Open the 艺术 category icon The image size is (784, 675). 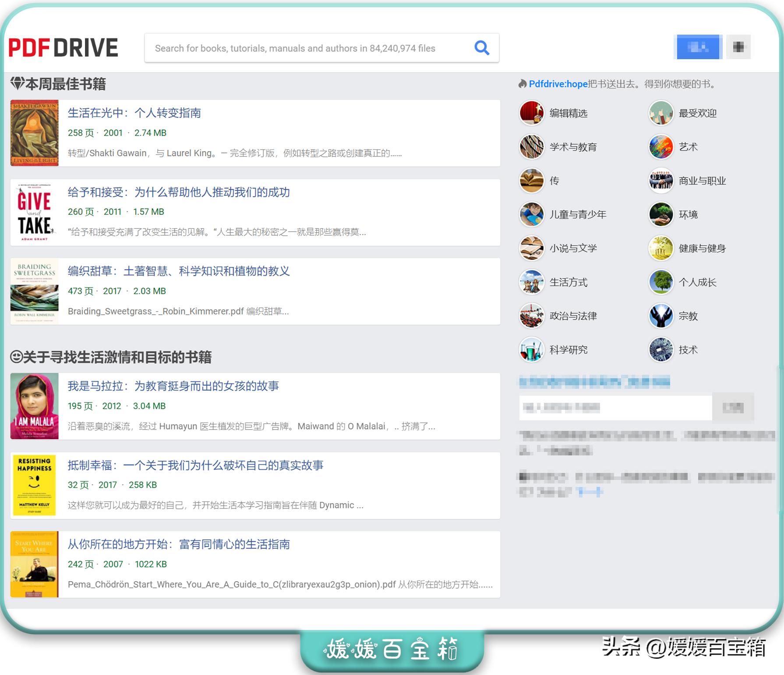[x=660, y=147]
